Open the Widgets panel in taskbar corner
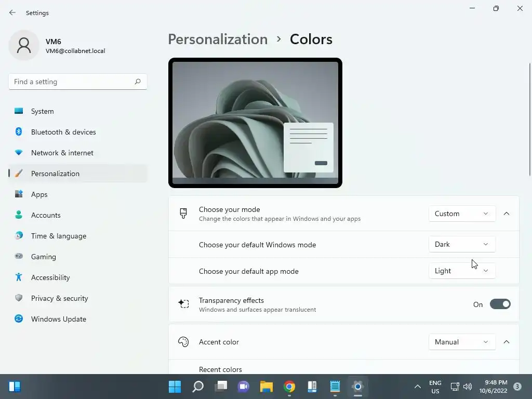This screenshot has height=399, width=532. [15, 387]
